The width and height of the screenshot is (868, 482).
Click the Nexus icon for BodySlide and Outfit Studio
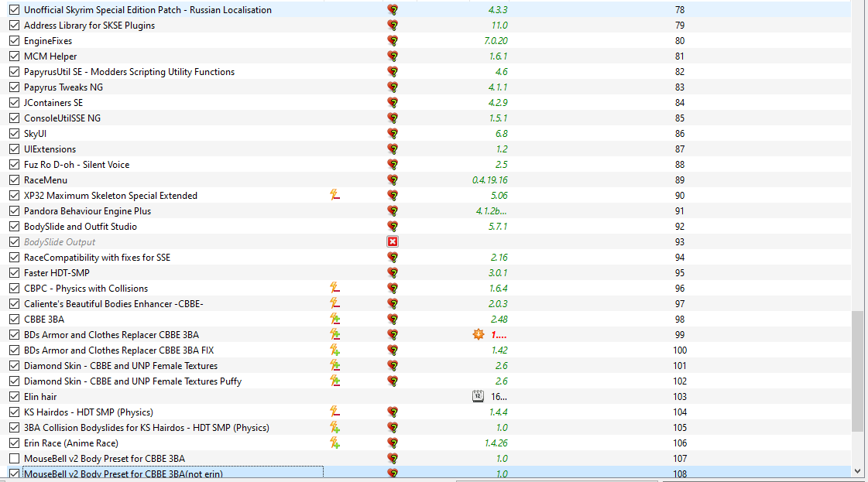(x=393, y=227)
